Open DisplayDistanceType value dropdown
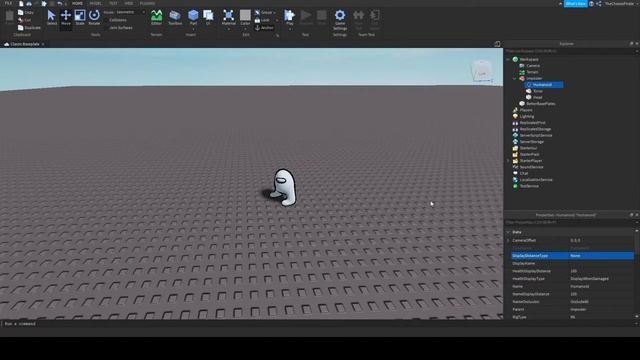 point(601,256)
